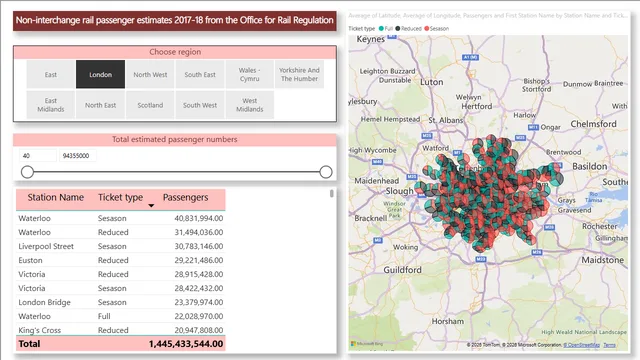640x360 pixels.
Task: Click the Sesason legend color dot
Action: [x=427, y=29]
